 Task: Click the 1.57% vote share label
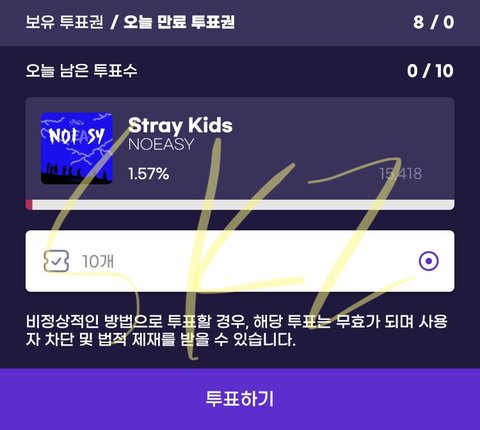(149, 174)
